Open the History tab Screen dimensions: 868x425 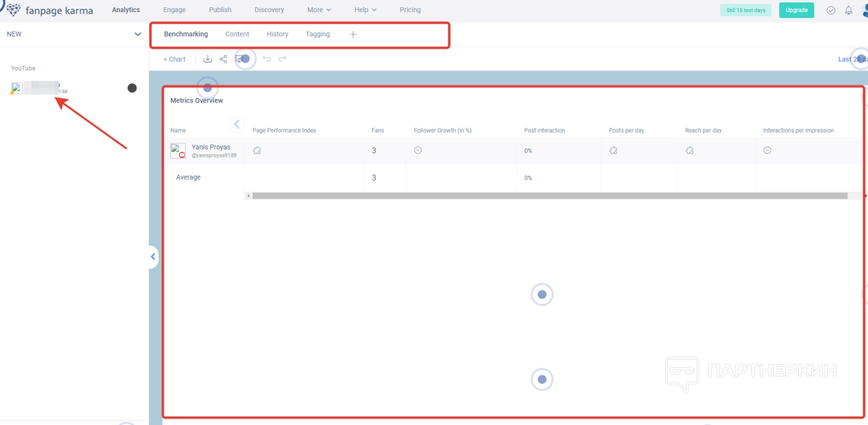coord(277,34)
